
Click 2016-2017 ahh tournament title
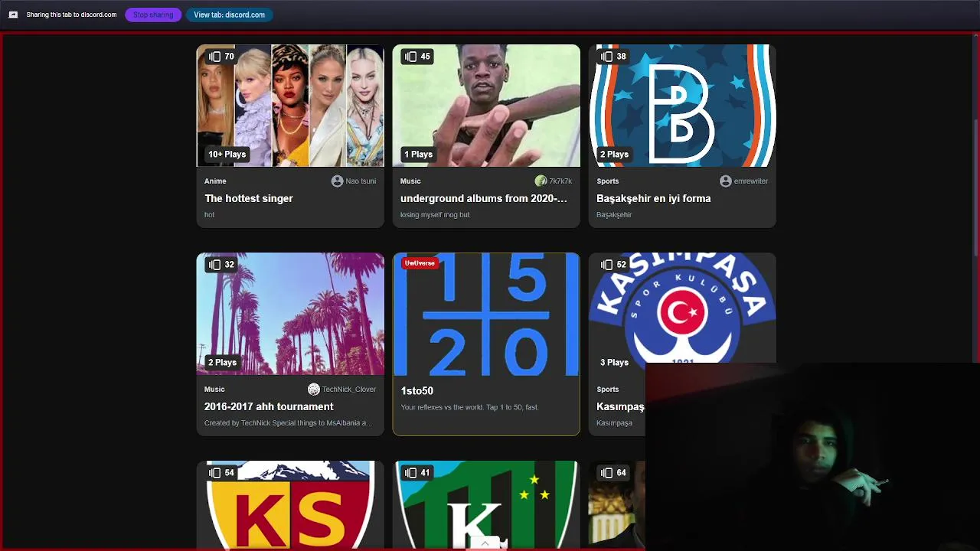coord(269,406)
